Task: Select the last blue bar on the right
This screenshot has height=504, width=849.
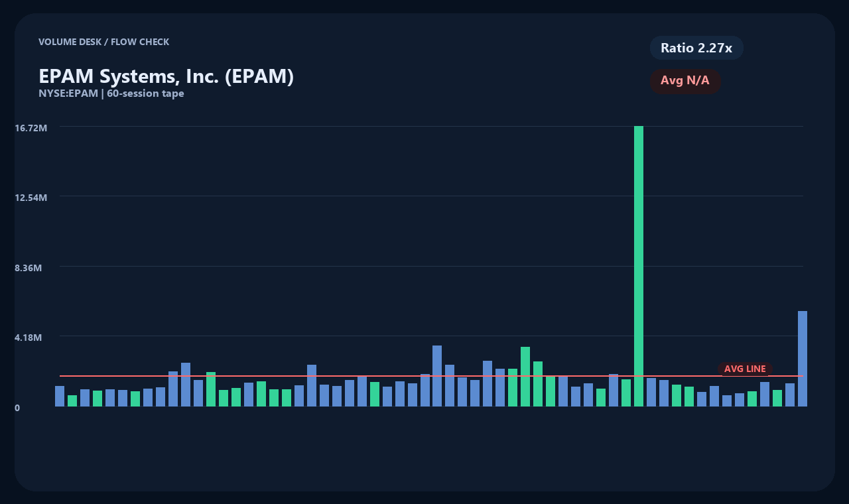Action: click(803, 358)
